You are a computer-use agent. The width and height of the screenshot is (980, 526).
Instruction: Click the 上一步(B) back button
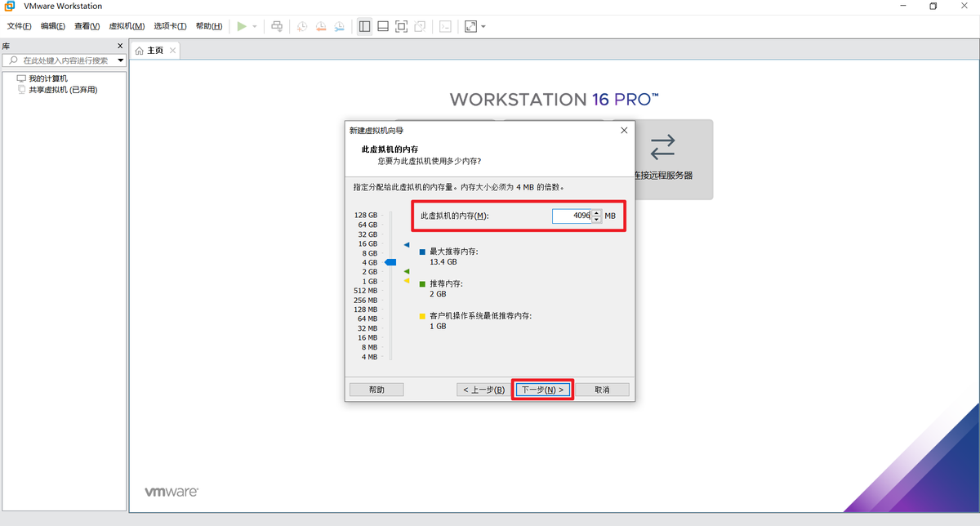pos(483,390)
